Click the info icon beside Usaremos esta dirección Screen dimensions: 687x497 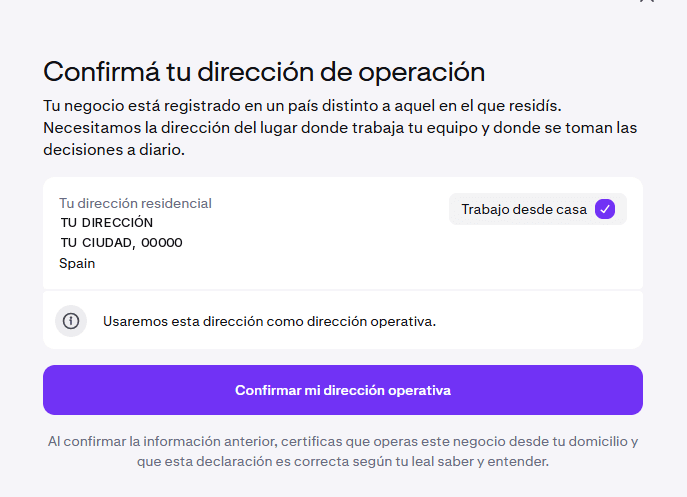coord(71,321)
